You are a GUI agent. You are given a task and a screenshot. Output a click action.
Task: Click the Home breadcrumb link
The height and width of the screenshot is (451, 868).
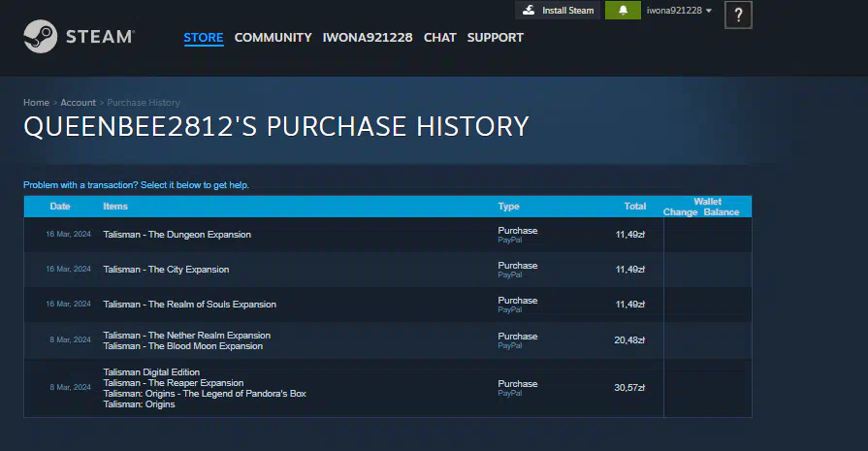pyautogui.click(x=36, y=103)
